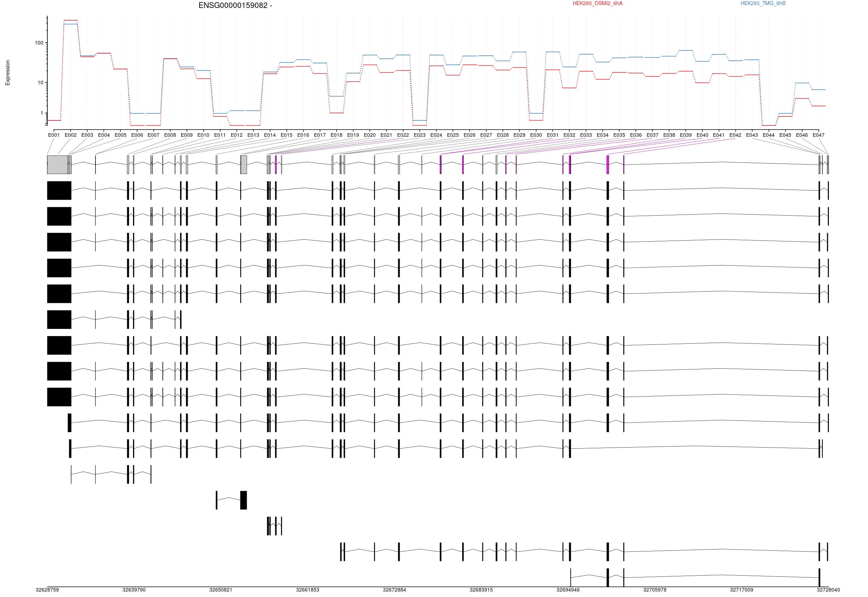Click exon label E042

tap(736, 135)
